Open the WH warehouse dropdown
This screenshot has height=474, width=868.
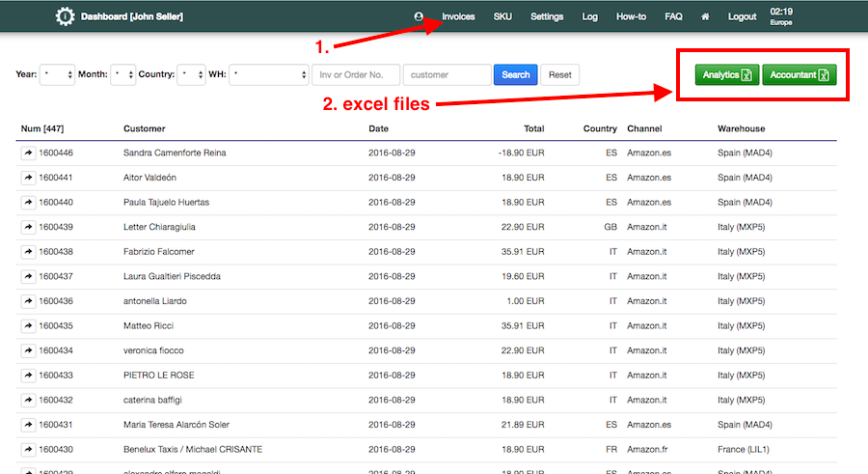point(268,74)
